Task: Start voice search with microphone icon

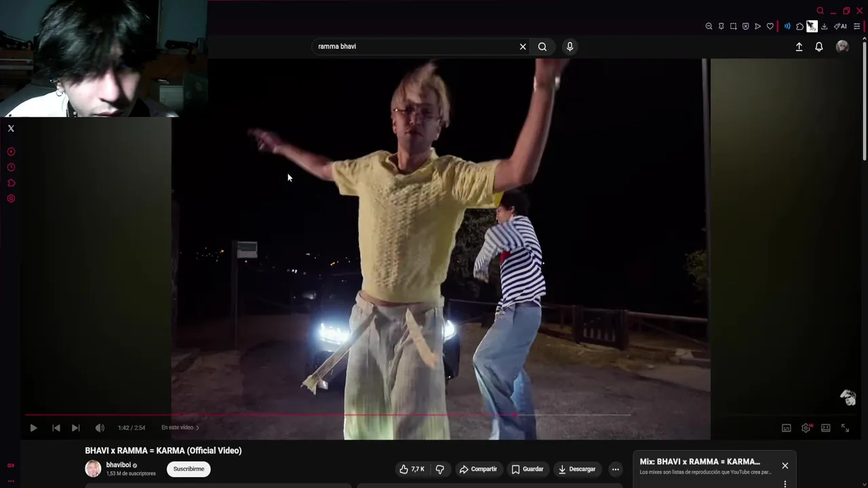Action: (x=570, y=47)
